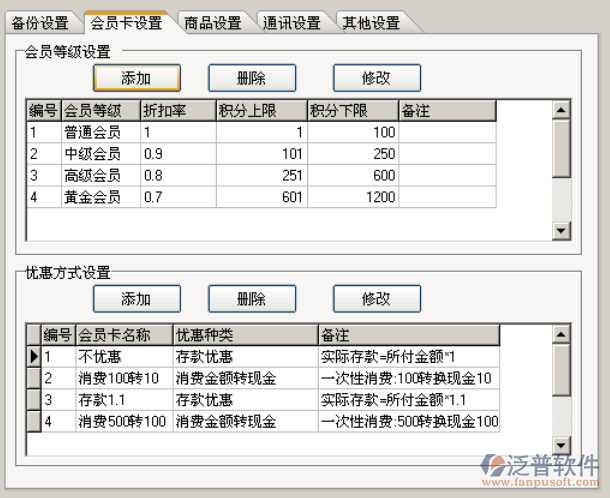610x498 pixels.
Task: Switch to the 备份设置 tab
Action: pos(40,23)
